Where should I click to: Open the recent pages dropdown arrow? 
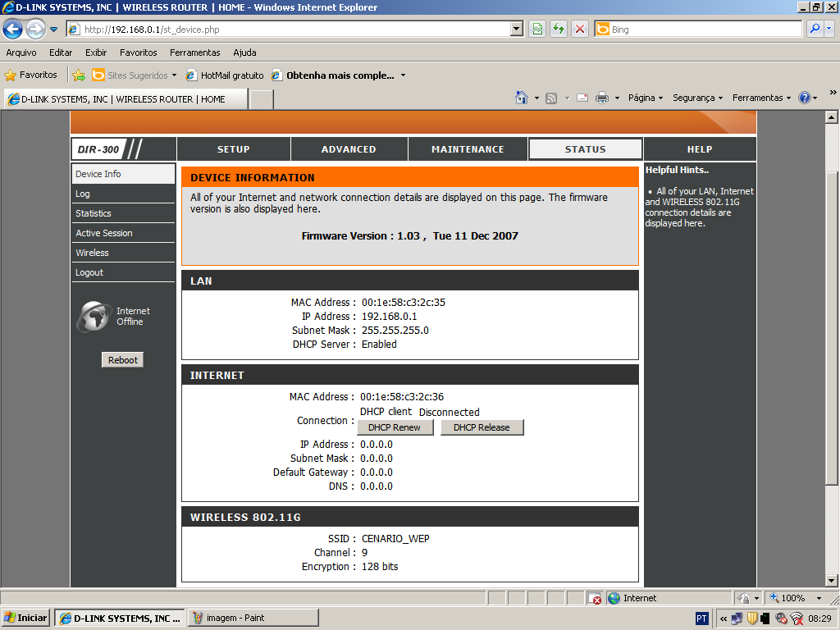(53, 30)
